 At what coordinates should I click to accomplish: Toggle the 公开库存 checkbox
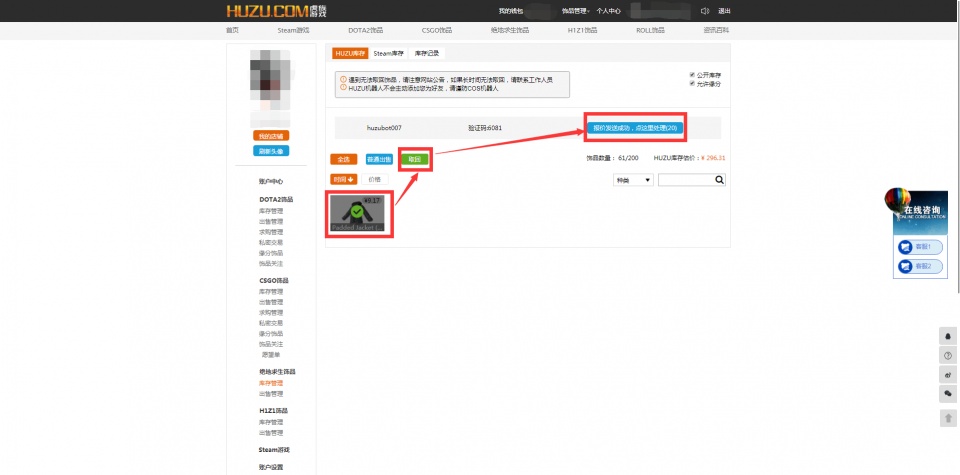coord(692,74)
